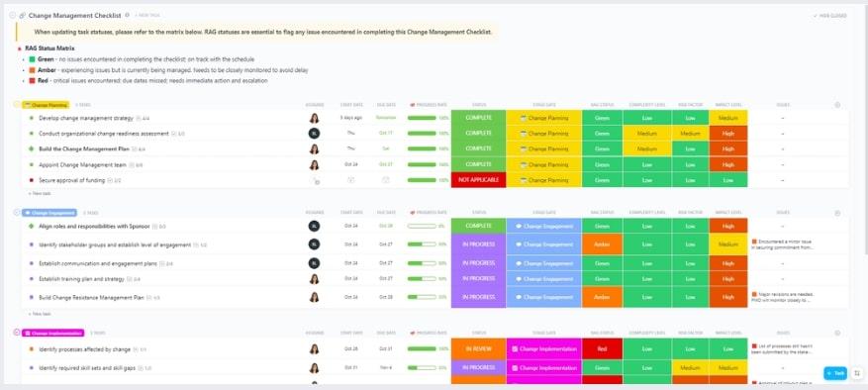Open the Change Engagement group label
This screenshot has width=868, height=390.
pos(49,213)
